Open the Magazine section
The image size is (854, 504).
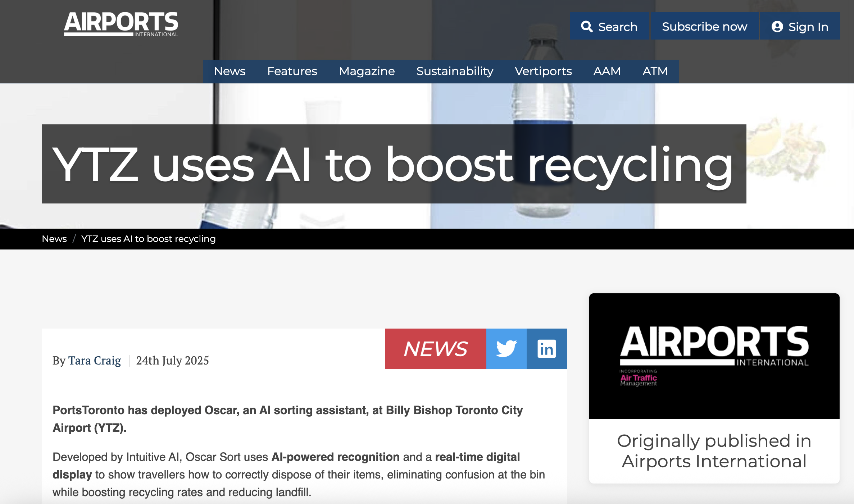(367, 71)
